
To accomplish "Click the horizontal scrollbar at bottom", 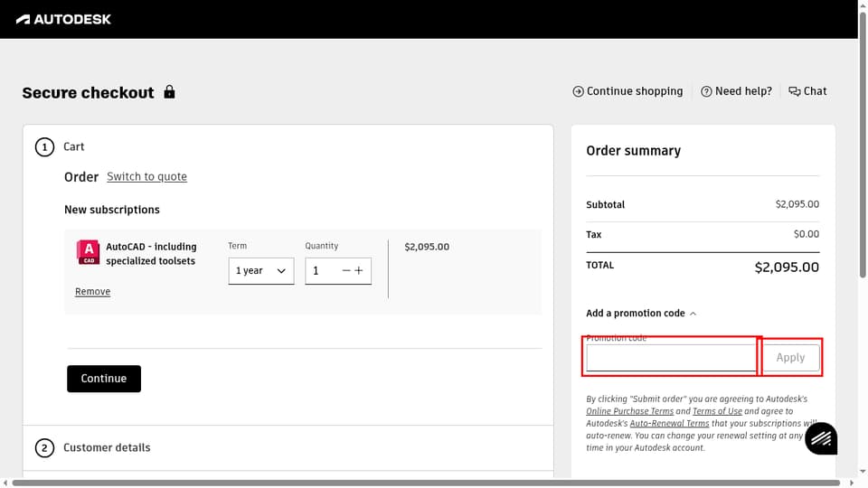I will (426, 483).
